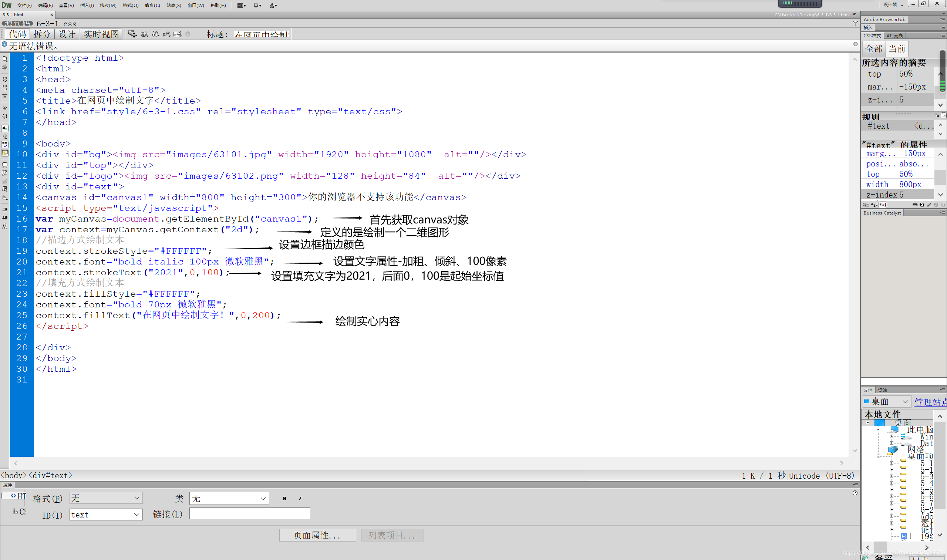
Task: Indent code icon in coding toolbar
Action: click(x=5, y=209)
